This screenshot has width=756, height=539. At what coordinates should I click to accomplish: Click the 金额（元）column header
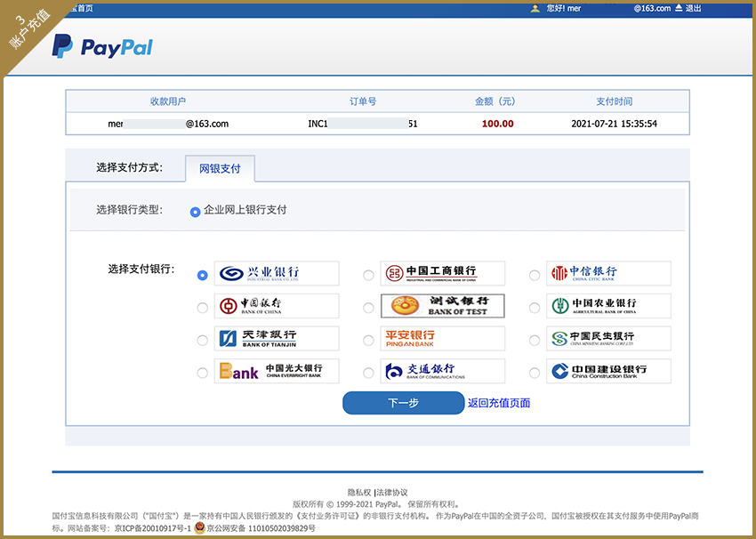pos(495,101)
